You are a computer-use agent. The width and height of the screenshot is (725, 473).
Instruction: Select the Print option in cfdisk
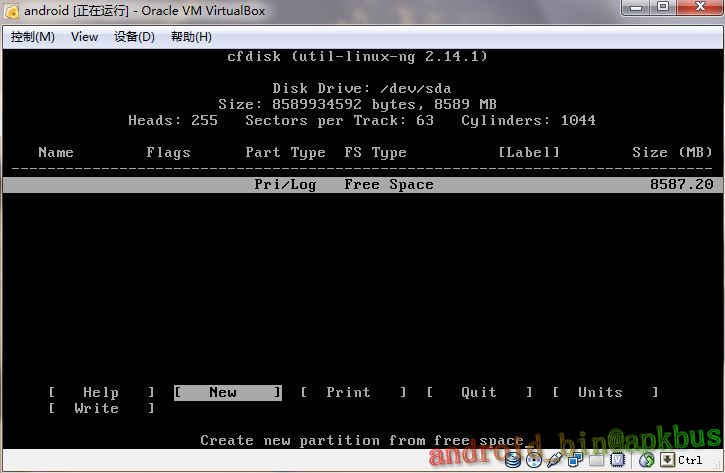tap(353, 393)
